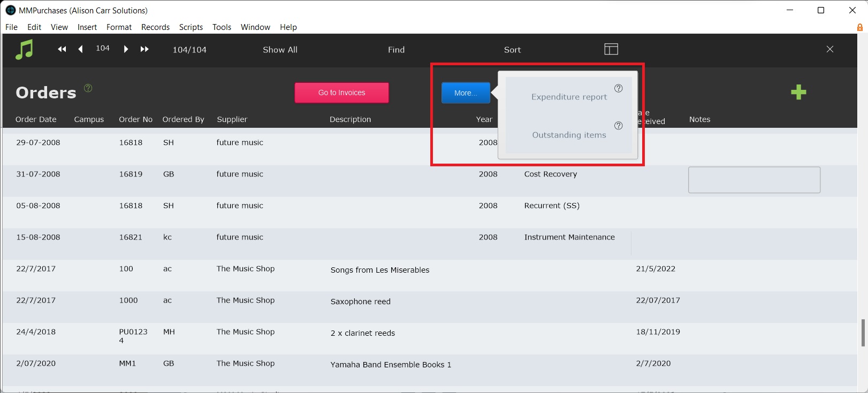This screenshot has width=868, height=393.
Task: Click received date 18/11/2019
Action: point(658,332)
